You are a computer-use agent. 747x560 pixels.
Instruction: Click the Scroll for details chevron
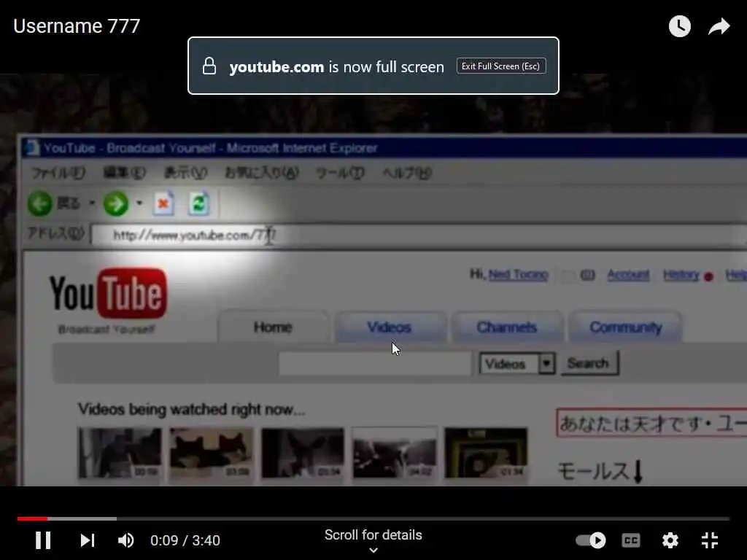point(373,550)
